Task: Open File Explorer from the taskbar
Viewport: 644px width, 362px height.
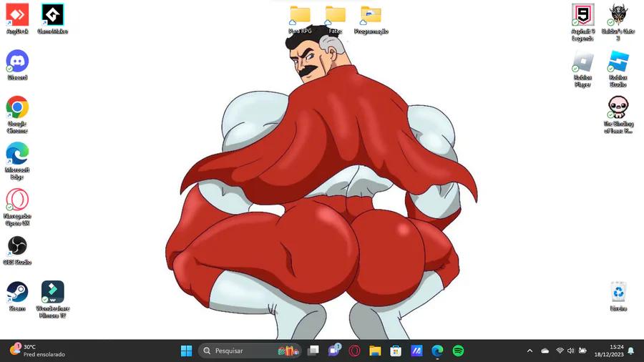Action: click(x=375, y=351)
